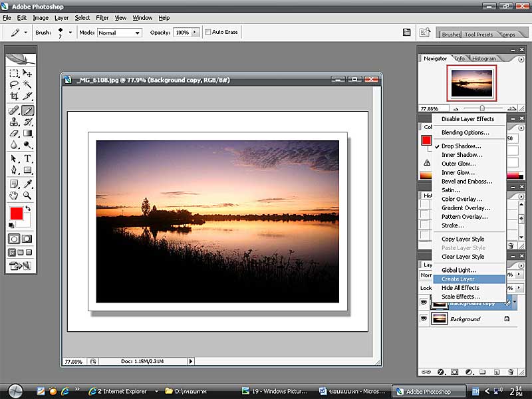Viewport: 532px width, 399px height.
Task: Select the Notes tool
Action: click(14, 184)
